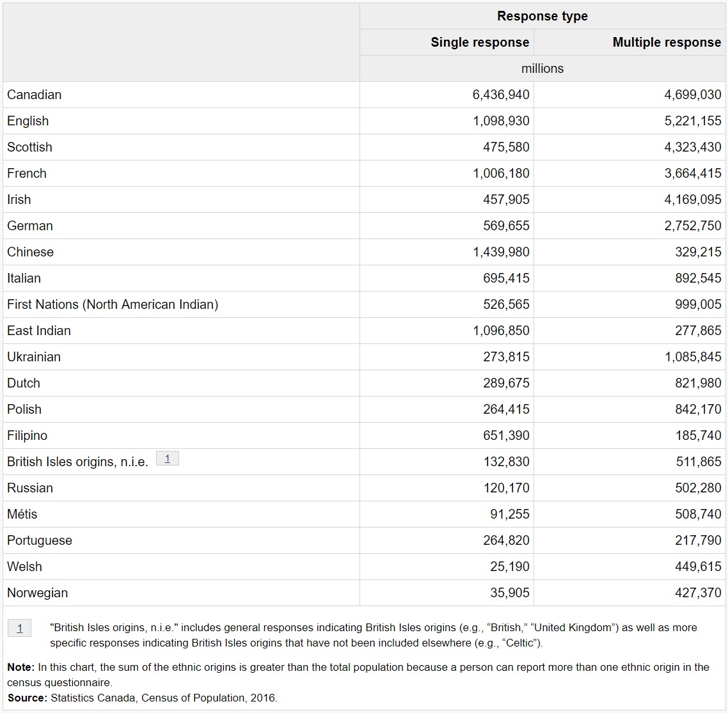Viewport: 728px width, 713px height.
Task: Select the Canadian row label
Action: 35,95
